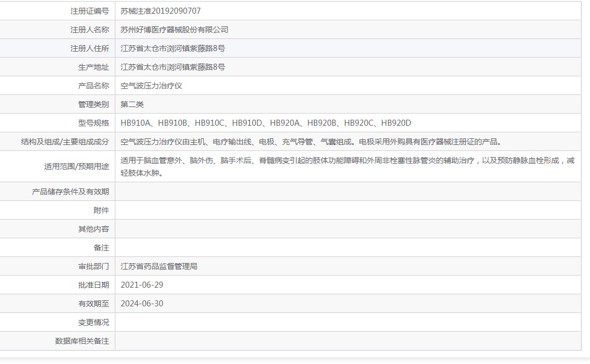Click the 适用范围/预期用途 label
The width and height of the screenshot is (590, 364).
[76, 166]
